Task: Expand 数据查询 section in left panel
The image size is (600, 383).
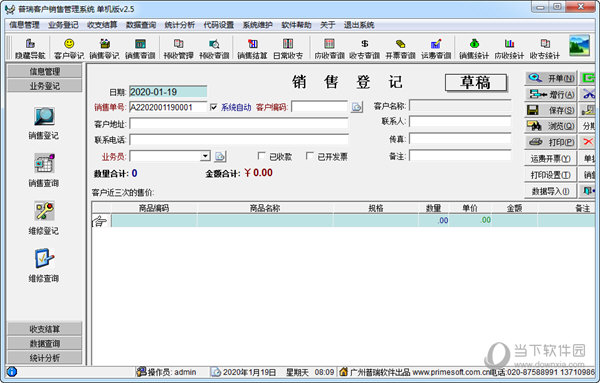Action: pos(45,343)
